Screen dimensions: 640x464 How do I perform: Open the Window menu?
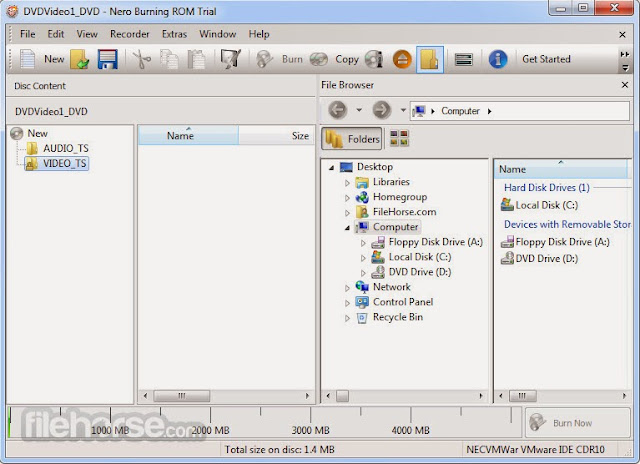[x=218, y=34]
